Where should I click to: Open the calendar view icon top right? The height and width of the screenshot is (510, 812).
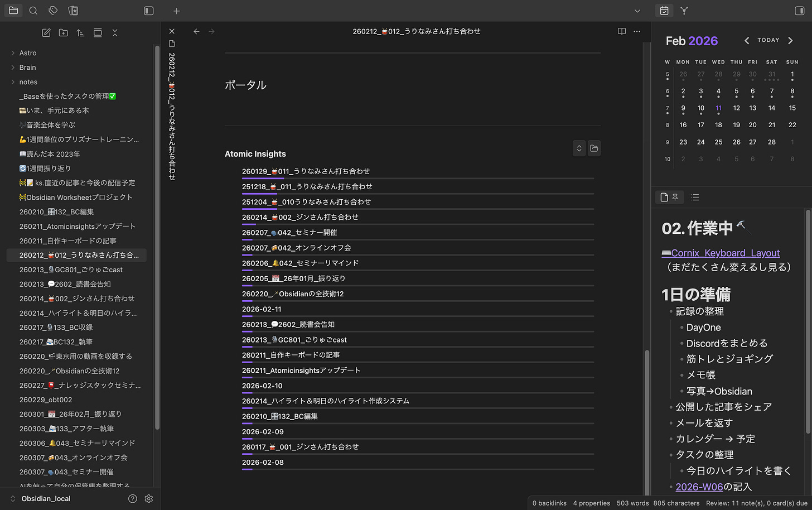(x=663, y=11)
